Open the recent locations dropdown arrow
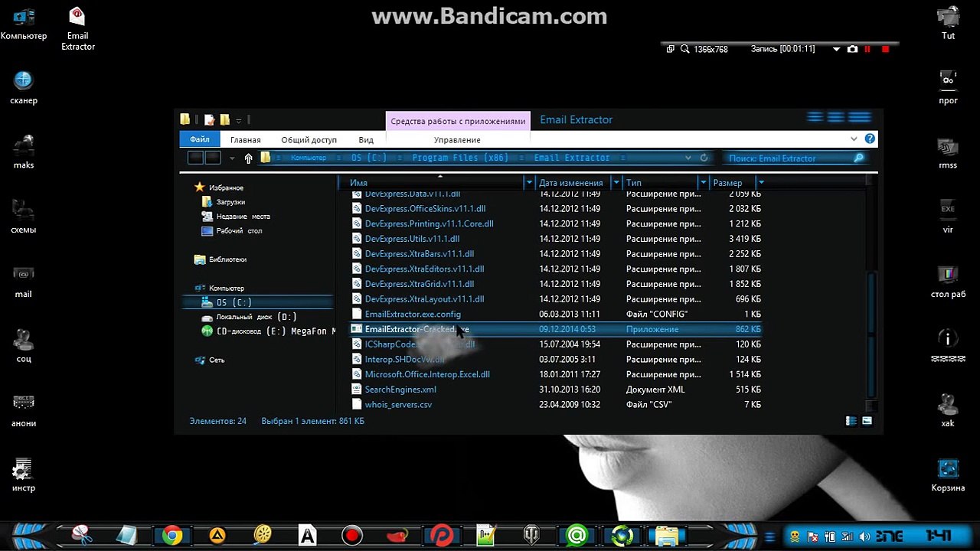 (232, 158)
